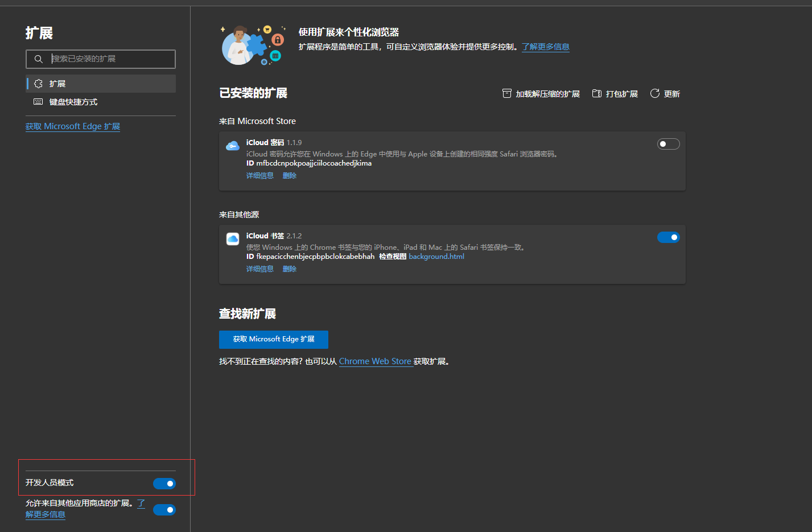Click the puzzle-piece 扩展 sidebar icon
812x532 pixels.
coord(38,84)
